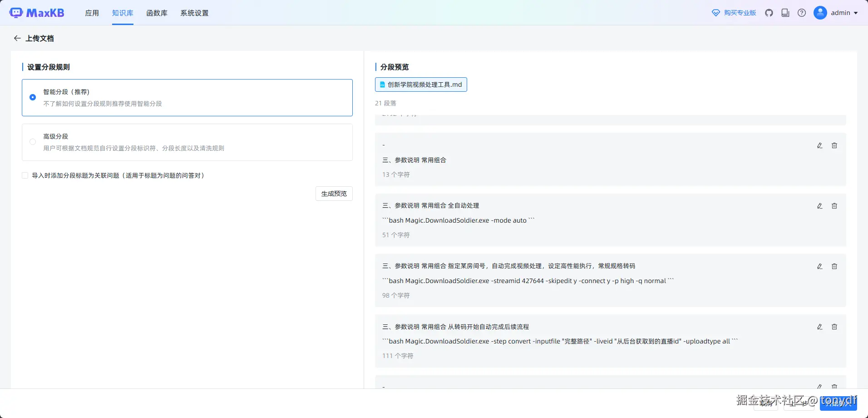The width and height of the screenshot is (868, 418).
Task: Open the 函数库 menu
Action: [157, 13]
